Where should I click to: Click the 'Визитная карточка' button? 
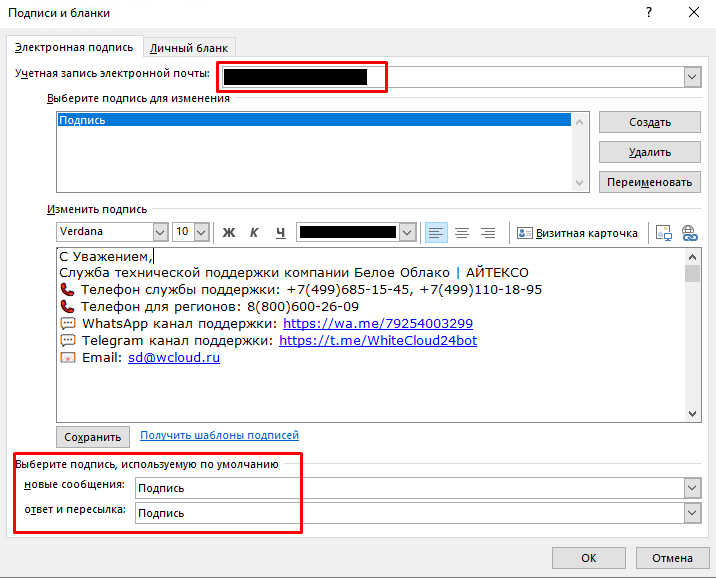coord(577,233)
